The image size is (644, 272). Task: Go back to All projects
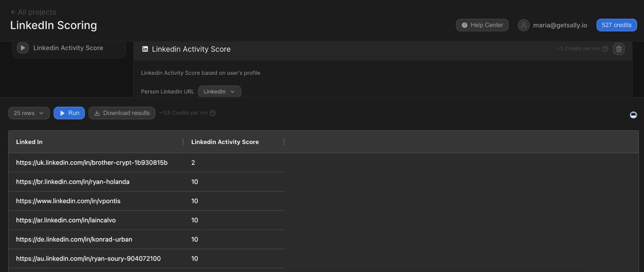33,12
